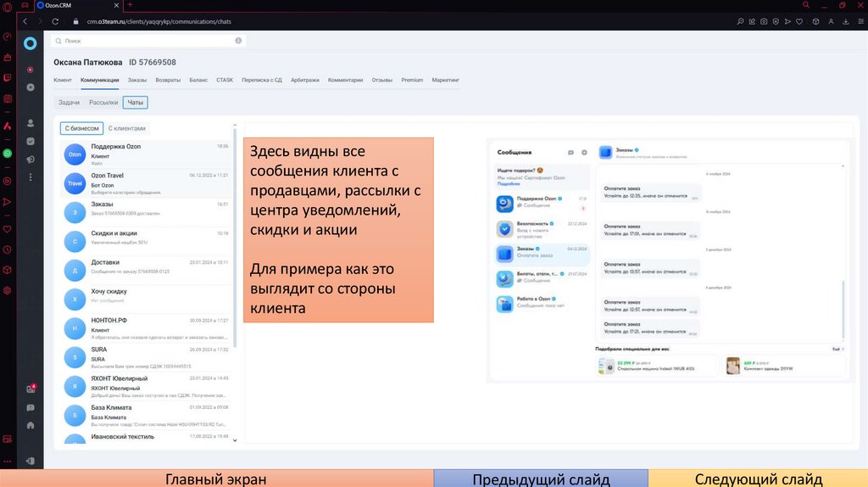Open the Возвраты tab
The image size is (868, 487).
click(168, 80)
